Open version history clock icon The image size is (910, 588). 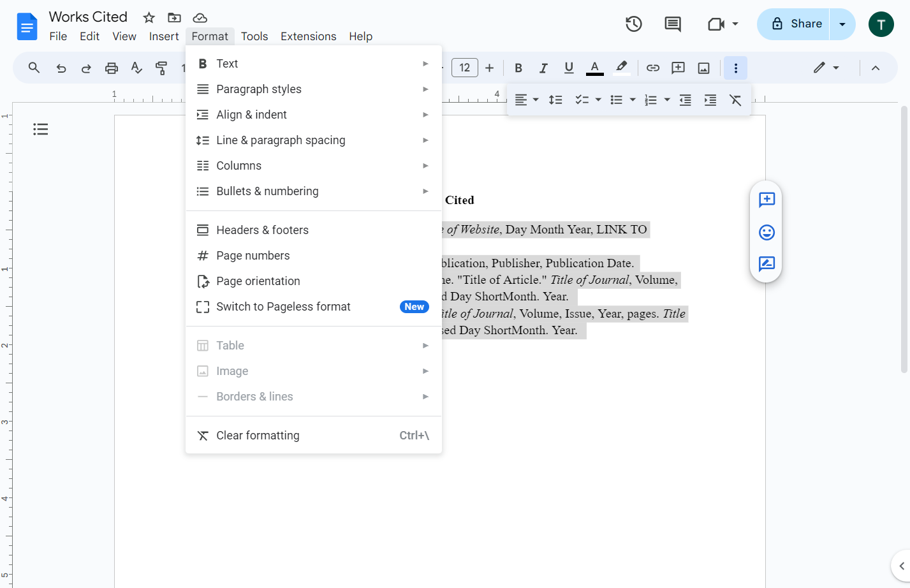634,24
